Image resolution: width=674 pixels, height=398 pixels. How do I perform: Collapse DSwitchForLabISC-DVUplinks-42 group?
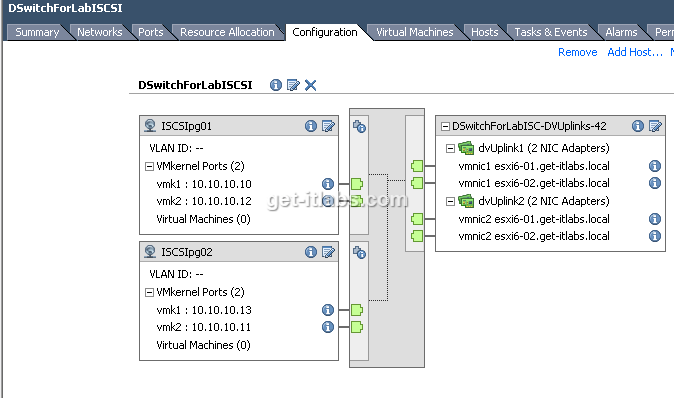tap(446, 126)
